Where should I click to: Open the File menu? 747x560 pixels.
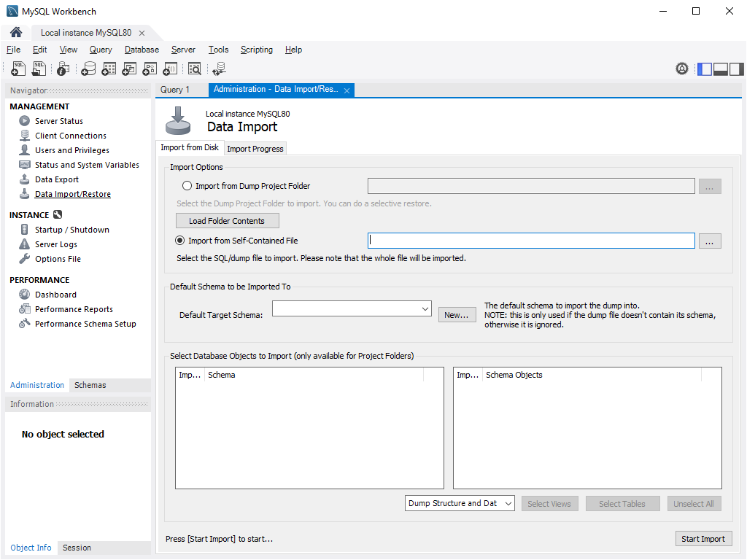(x=13, y=50)
